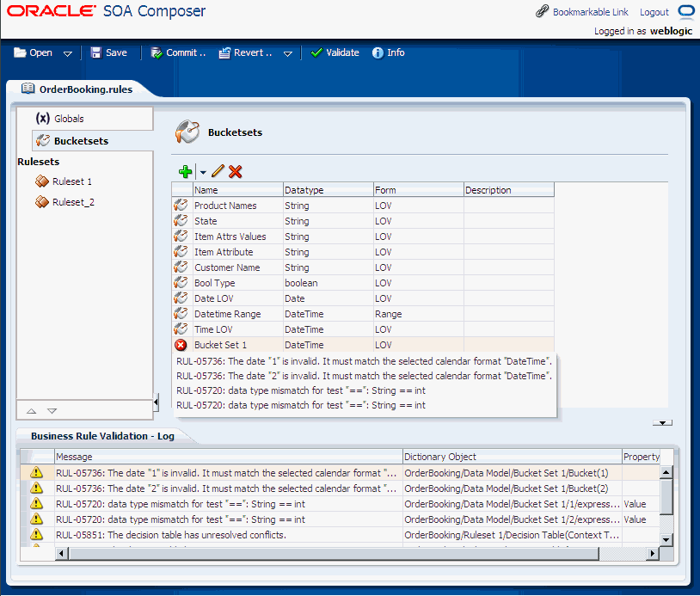Screen dimensions: 700x596
Task: Click the Customer Name row icon
Action: coord(181,267)
